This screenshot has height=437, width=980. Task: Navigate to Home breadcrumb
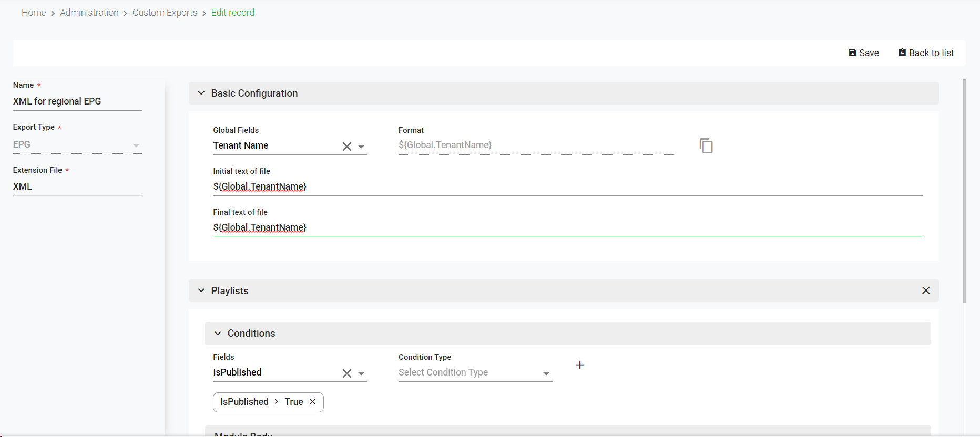(x=34, y=13)
